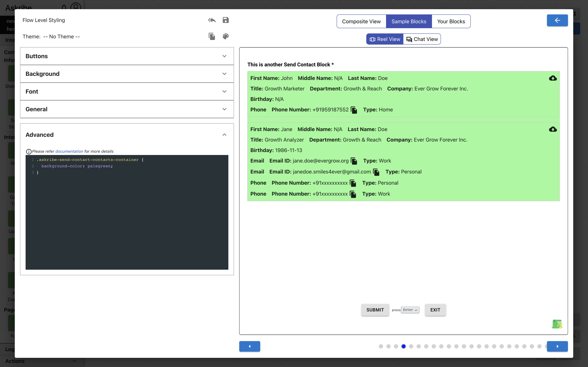
Task: Open the Composite View tab
Action: [361, 21]
